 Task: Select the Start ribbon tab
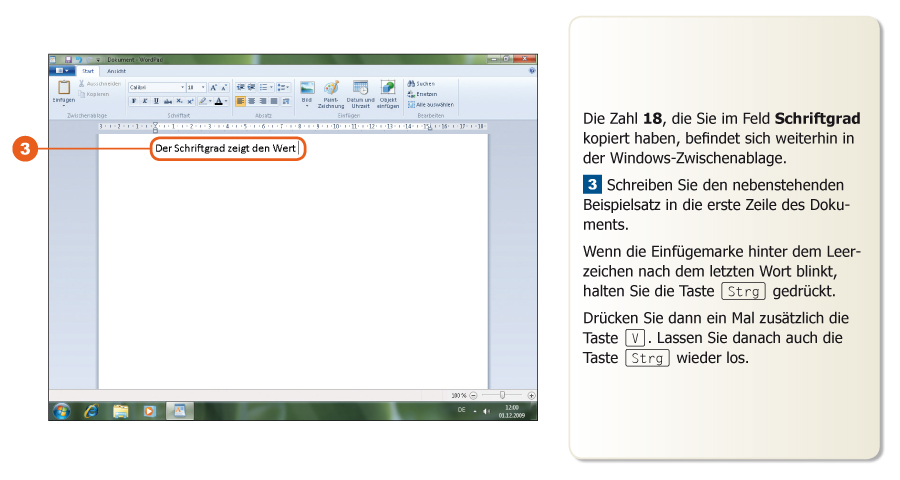point(88,71)
